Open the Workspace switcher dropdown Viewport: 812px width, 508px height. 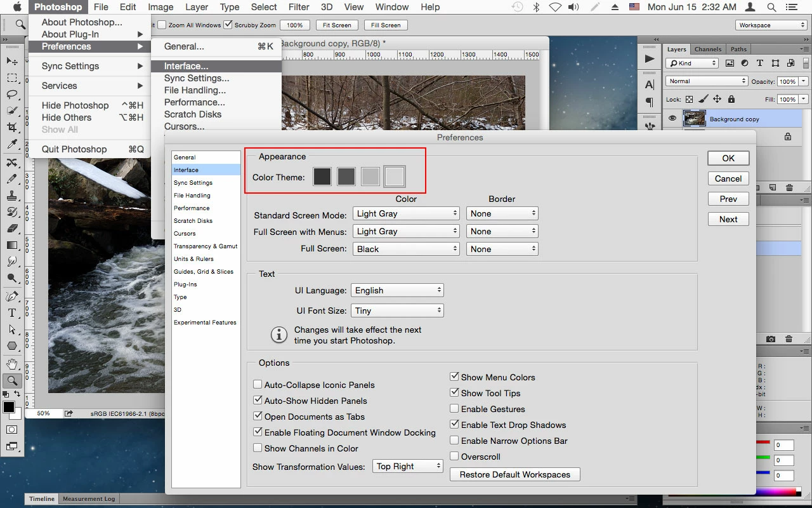(x=771, y=25)
